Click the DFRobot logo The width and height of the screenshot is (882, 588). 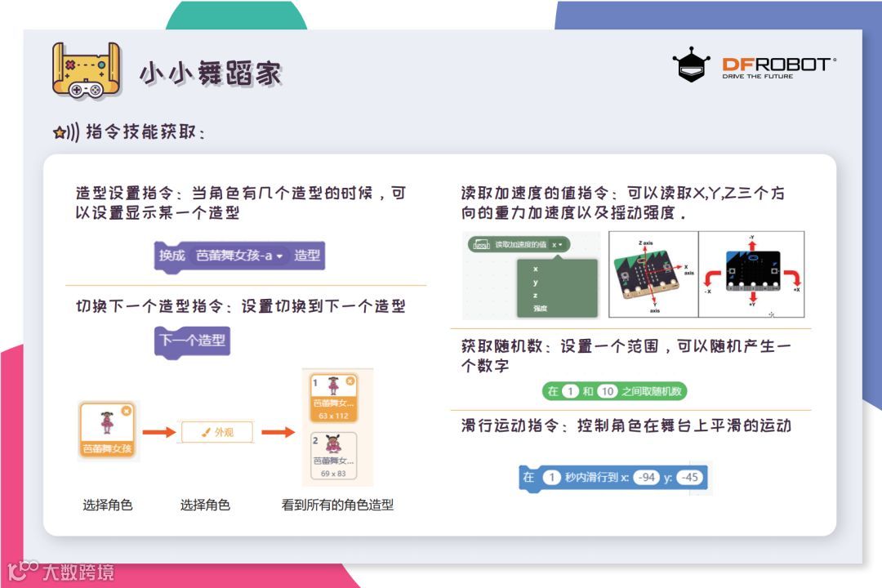754,65
